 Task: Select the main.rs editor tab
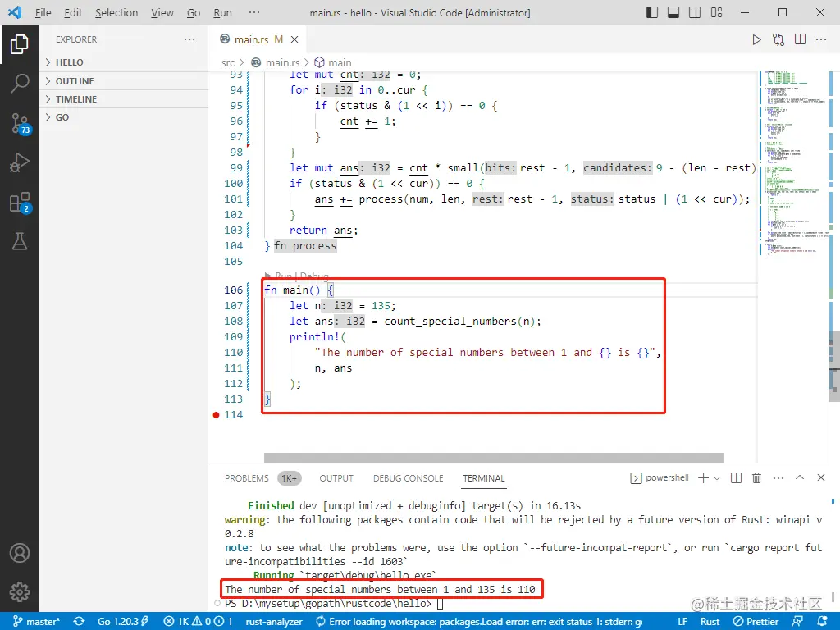tap(256, 39)
